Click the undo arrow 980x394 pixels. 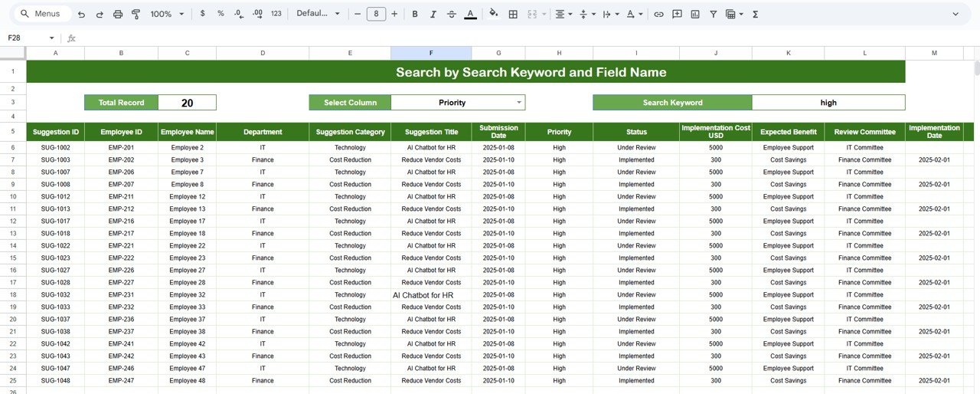click(81, 14)
